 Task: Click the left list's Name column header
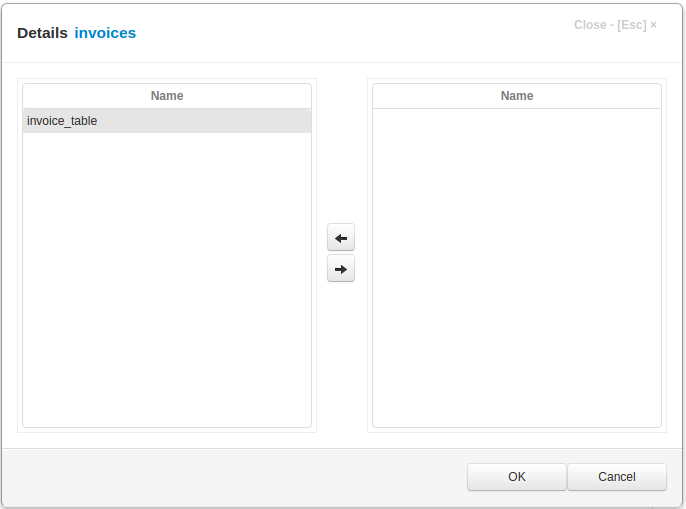tap(166, 96)
